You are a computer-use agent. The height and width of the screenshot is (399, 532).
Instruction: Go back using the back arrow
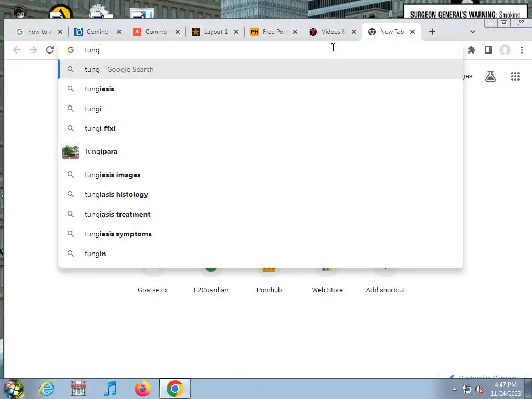point(17,50)
